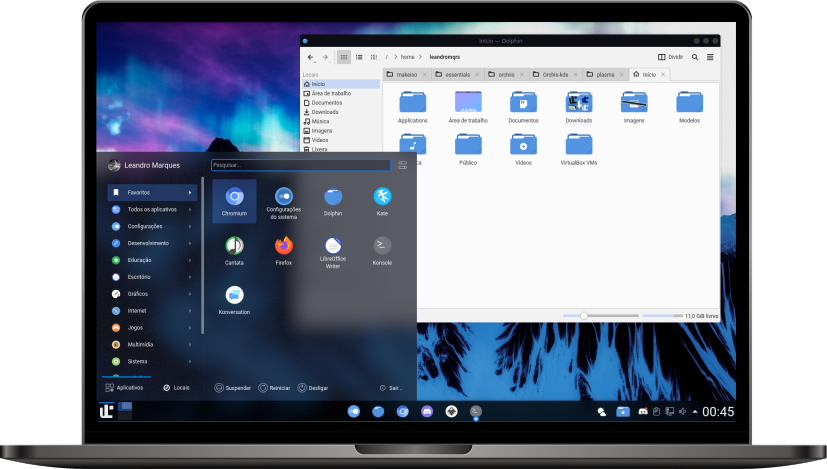Open the back button history dropdown
The width and height of the screenshot is (827, 469).
tap(315, 62)
